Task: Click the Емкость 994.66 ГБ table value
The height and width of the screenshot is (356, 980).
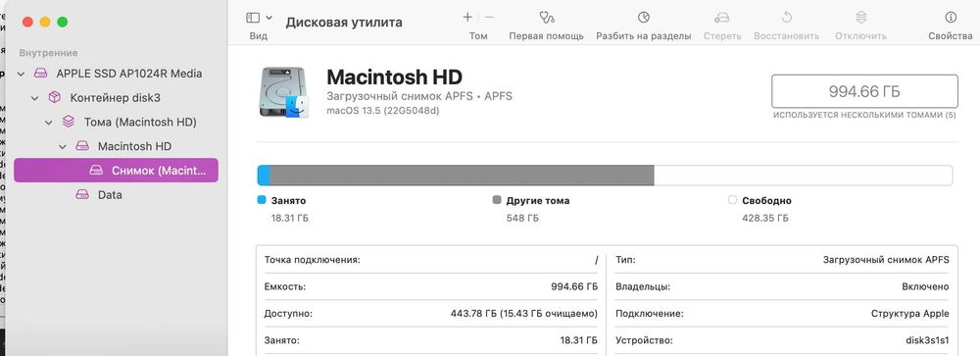Action: point(573,286)
